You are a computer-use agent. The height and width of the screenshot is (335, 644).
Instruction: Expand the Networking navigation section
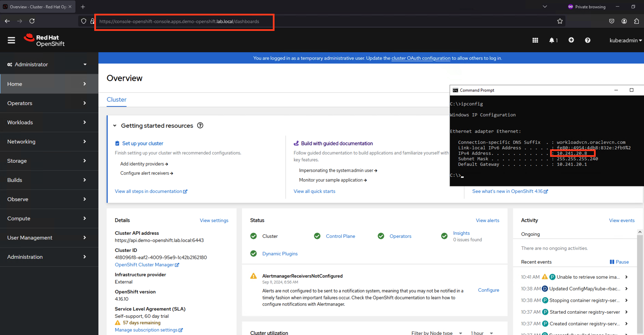pos(49,141)
